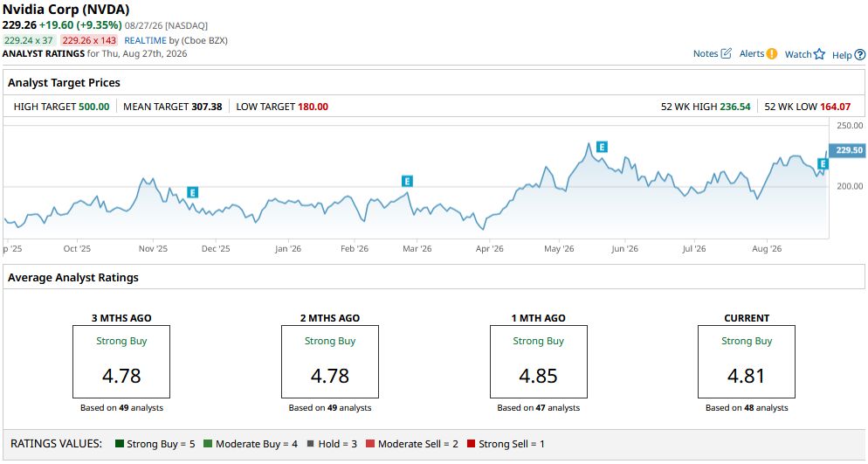
Task: Click the ask quote 229.26 x 143
Action: 89,40
